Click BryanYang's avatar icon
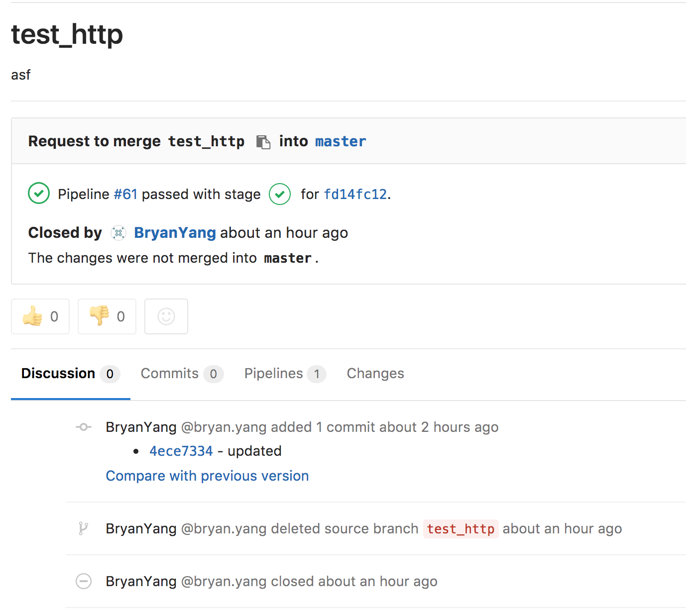This screenshot has width=686, height=616. click(x=118, y=233)
